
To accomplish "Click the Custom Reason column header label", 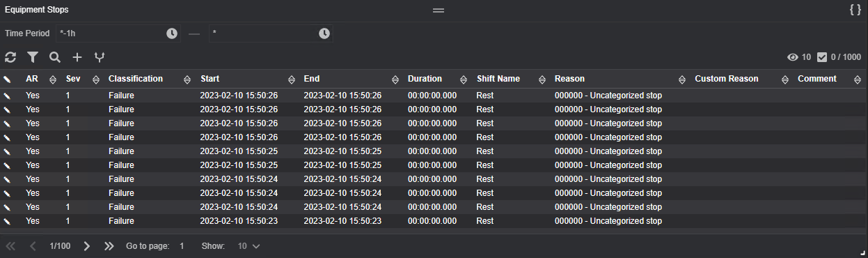I will pos(727,79).
